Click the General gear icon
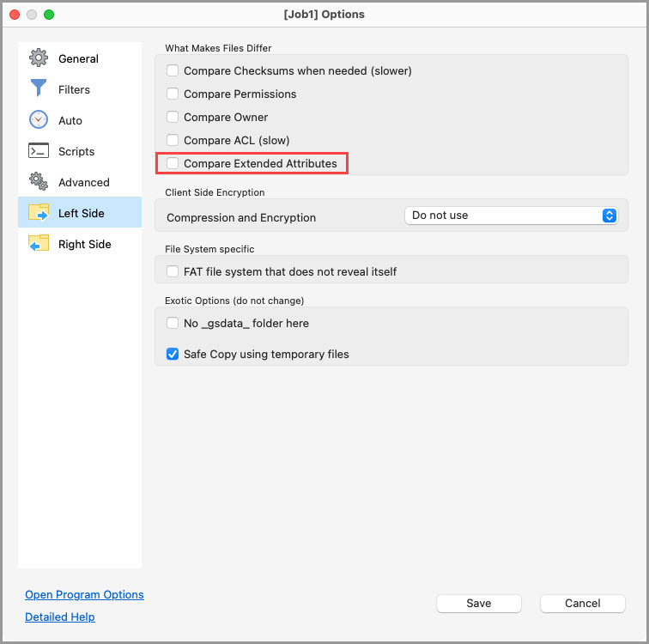The width and height of the screenshot is (649, 644). pyautogui.click(x=39, y=58)
